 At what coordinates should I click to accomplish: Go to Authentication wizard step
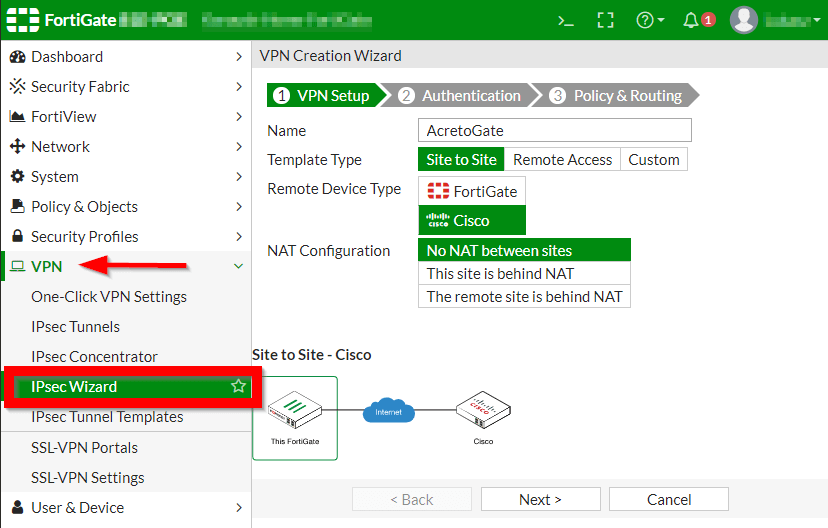pos(460,96)
